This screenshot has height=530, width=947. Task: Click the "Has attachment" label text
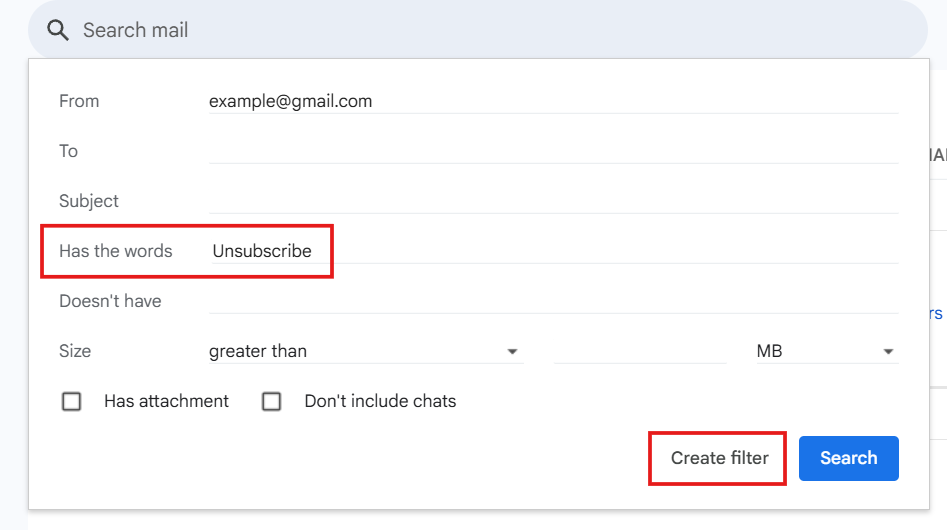tap(166, 401)
